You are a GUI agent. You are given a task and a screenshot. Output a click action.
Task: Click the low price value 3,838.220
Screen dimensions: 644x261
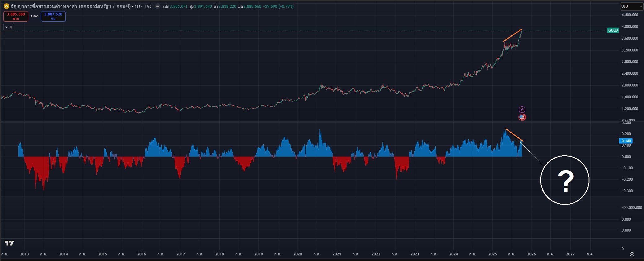pyautogui.click(x=227, y=6)
